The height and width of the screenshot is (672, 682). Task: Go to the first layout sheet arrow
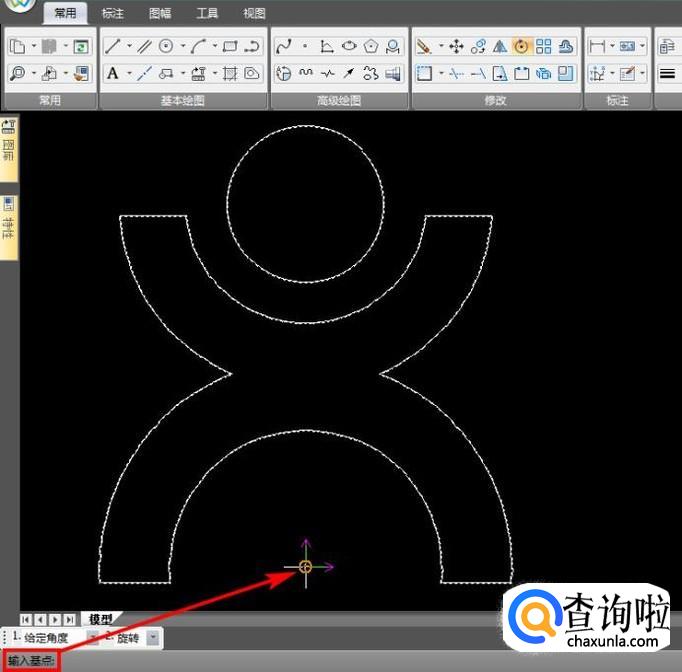pyautogui.click(x=25, y=620)
